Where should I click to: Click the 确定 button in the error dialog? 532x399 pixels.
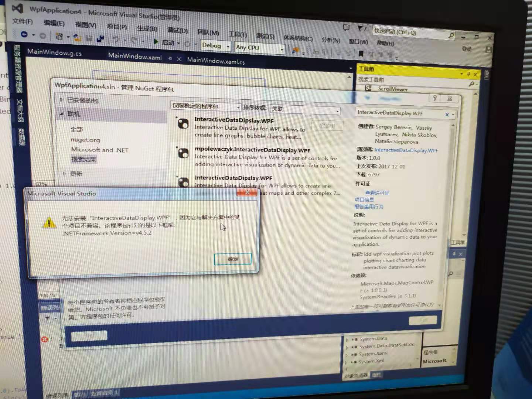point(233,259)
